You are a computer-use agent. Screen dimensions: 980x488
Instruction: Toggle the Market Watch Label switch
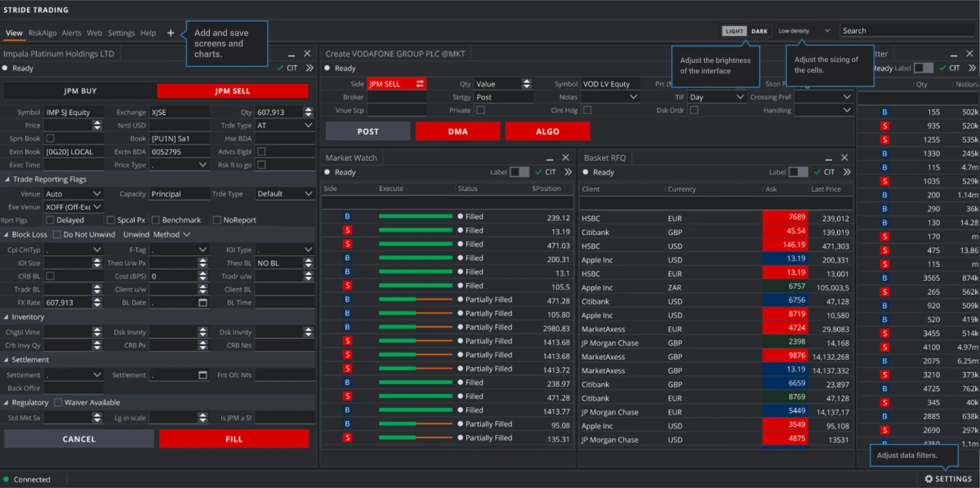click(x=519, y=172)
